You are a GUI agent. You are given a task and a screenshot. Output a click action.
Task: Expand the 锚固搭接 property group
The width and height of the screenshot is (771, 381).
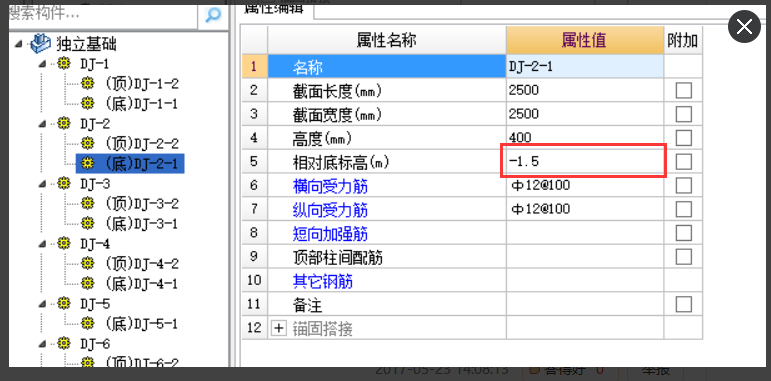(x=278, y=328)
